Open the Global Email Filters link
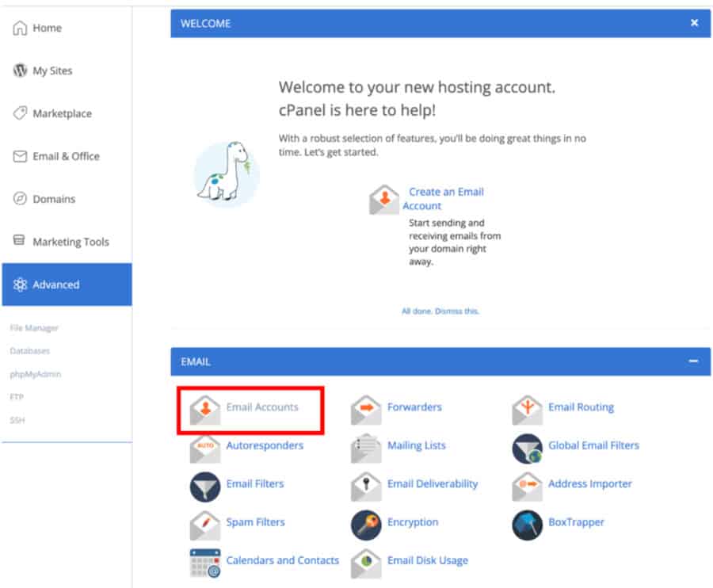 coord(594,445)
